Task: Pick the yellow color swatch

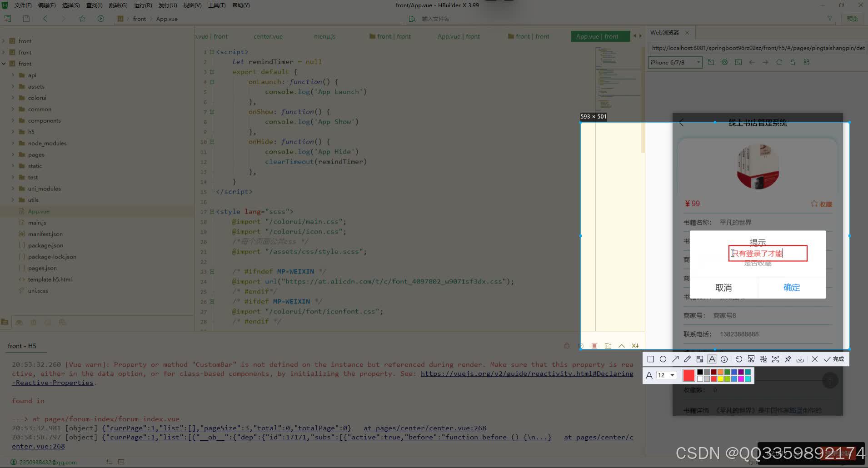Action: point(720,378)
